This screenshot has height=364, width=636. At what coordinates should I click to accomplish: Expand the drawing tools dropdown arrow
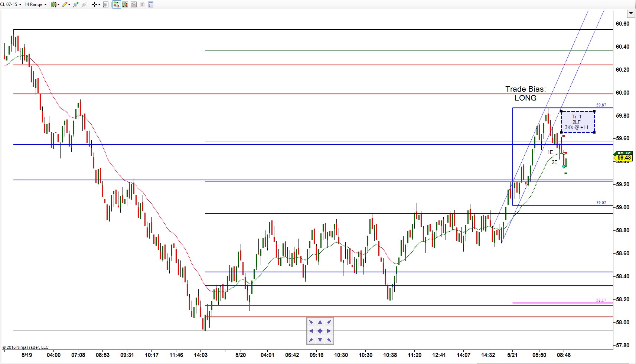69,5
